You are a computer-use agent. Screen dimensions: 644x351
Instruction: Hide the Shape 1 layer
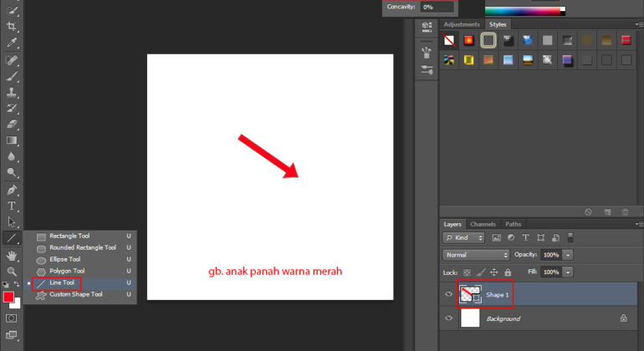pyautogui.click(x=448, y=294)
